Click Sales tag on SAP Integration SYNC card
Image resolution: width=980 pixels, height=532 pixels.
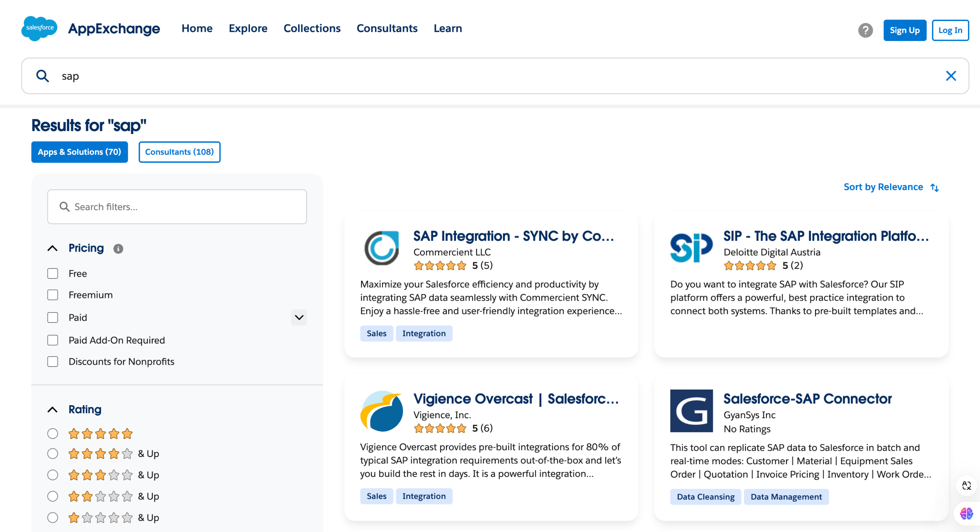click(377, 334)
